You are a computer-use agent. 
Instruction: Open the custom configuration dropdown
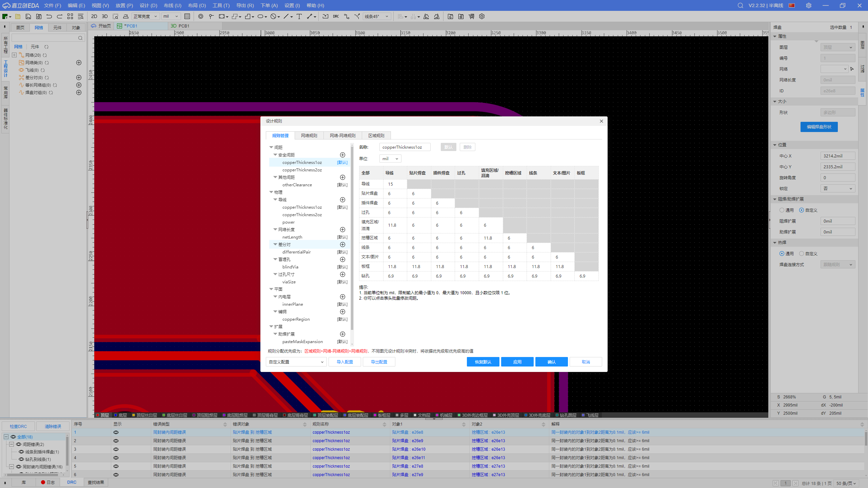point(296,362)
